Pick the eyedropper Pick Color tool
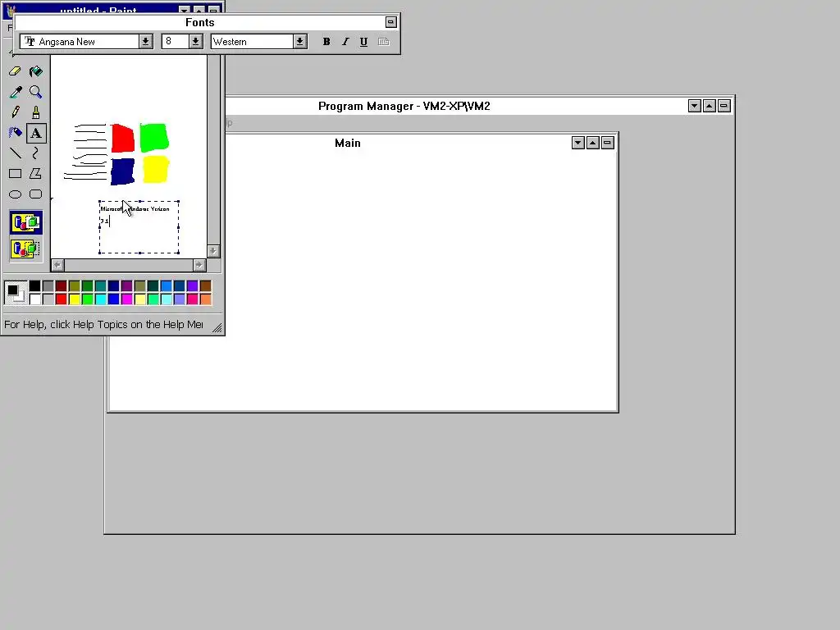Viewport: 840px width, 630px height. (x=15, y=92)
